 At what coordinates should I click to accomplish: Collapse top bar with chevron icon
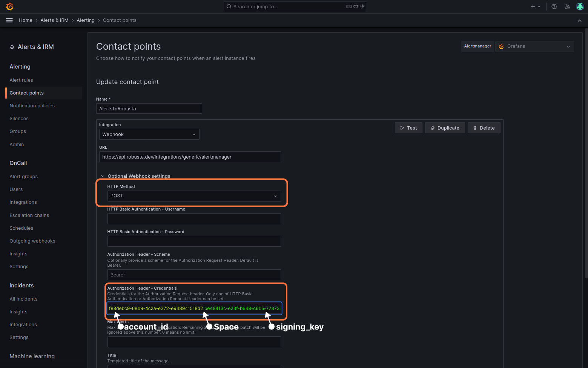click(x=579, y=21)
